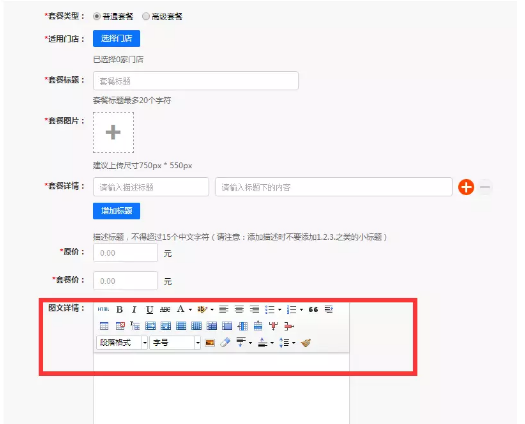Apply blockquote with the quote-mark icon

click(x=313, y=309)
